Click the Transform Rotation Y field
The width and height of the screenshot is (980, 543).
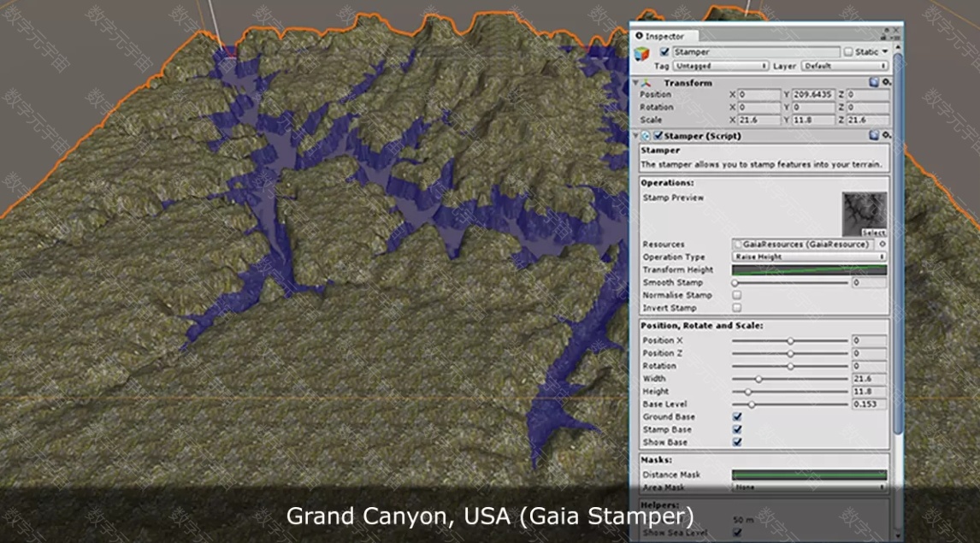813,107
